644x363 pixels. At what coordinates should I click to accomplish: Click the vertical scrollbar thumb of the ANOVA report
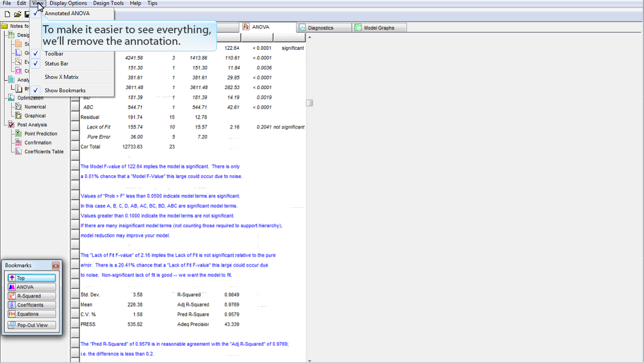click(309, 103)
